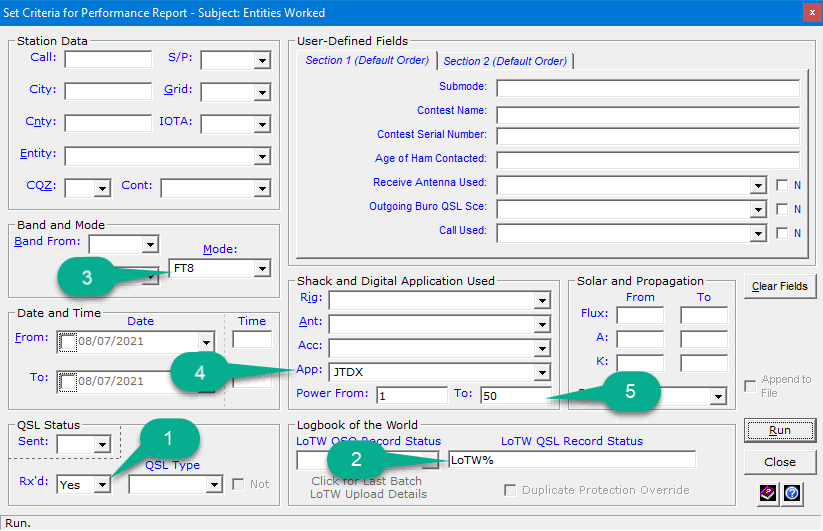This screenshot has height=531, width=823.
Task: Click the Entity label link
Action: point(38,153)
